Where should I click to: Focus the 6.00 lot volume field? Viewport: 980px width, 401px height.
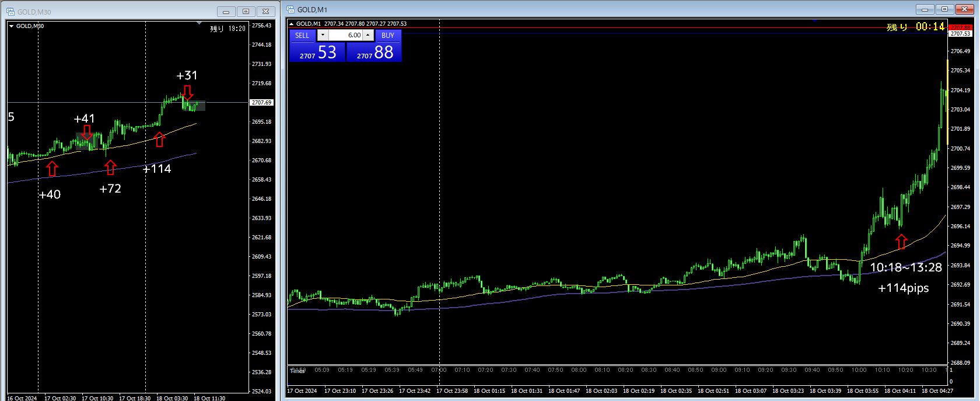345,35
